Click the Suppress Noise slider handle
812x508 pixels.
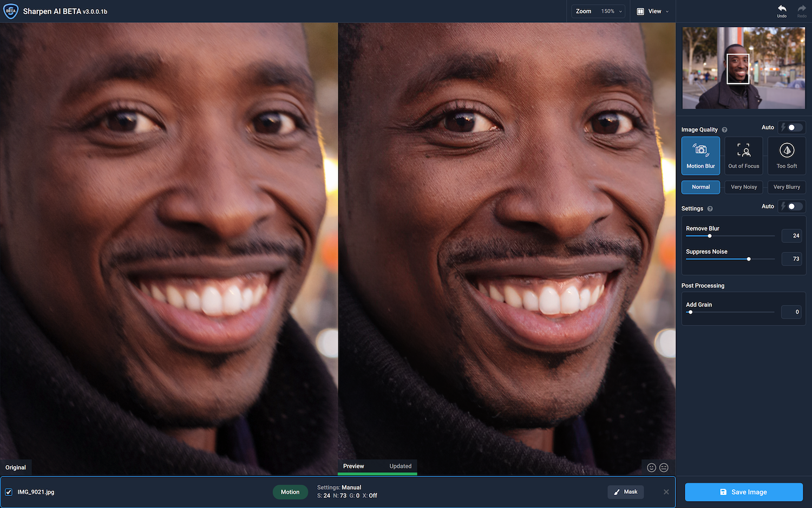(x=749, y=259)
